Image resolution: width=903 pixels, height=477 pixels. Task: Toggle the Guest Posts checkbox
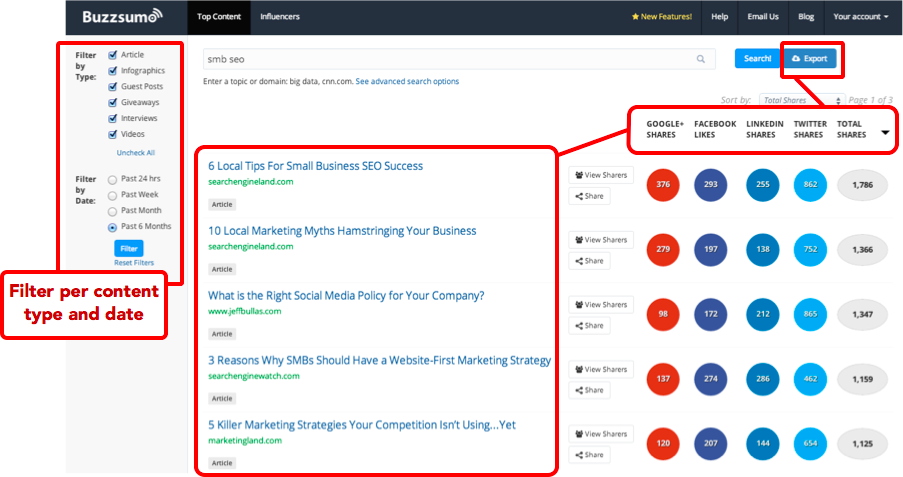(113, 87)
